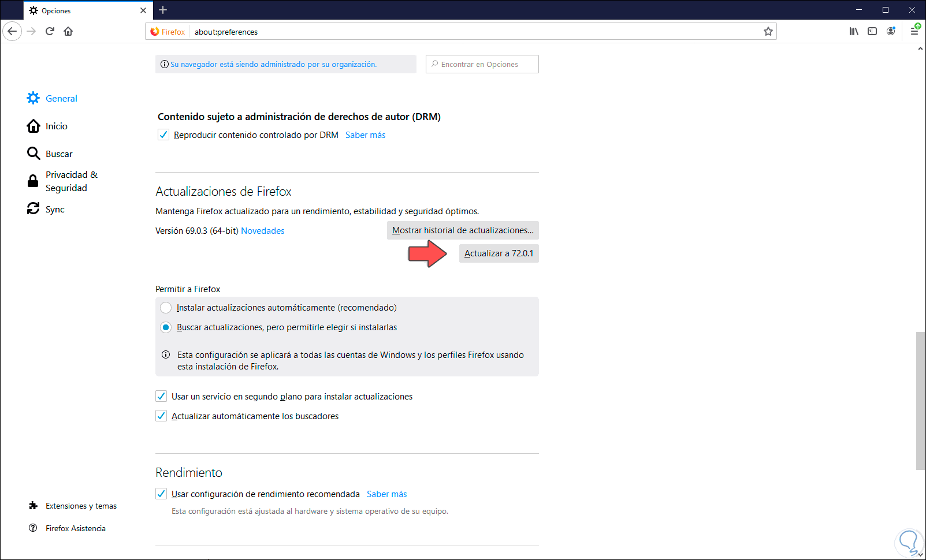Viewport: 926px width, 560px height.
Task: Click the "Actualizaciones de Firefox" heading
Action: [224, 192]
